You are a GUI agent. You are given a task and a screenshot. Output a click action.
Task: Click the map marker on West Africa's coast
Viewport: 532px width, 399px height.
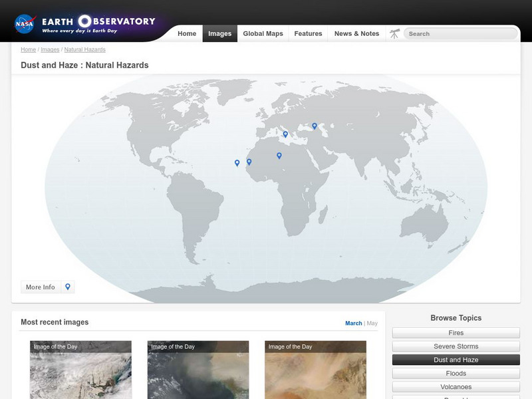(x=249, y=162)
